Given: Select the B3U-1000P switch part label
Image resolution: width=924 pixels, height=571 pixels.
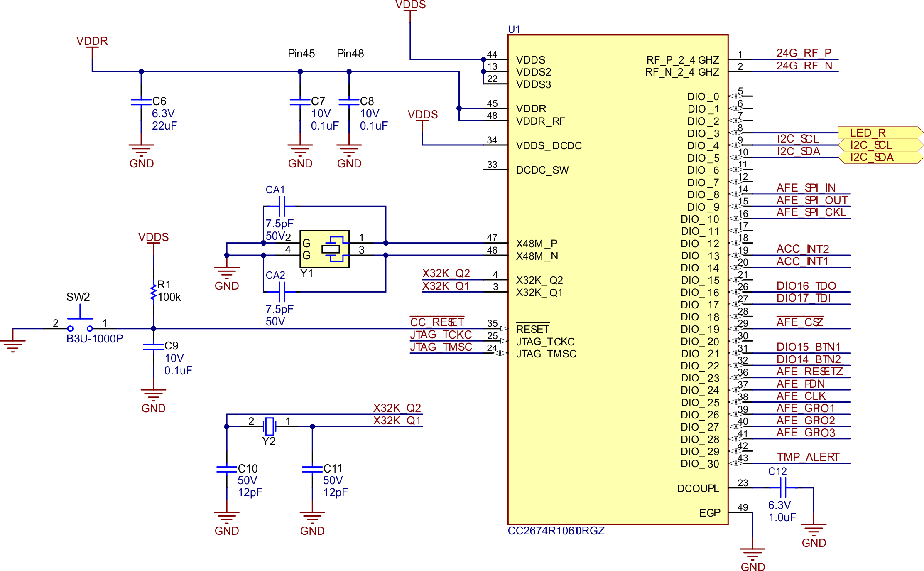Looking at the screenshot, I should [x=95, y=339].
